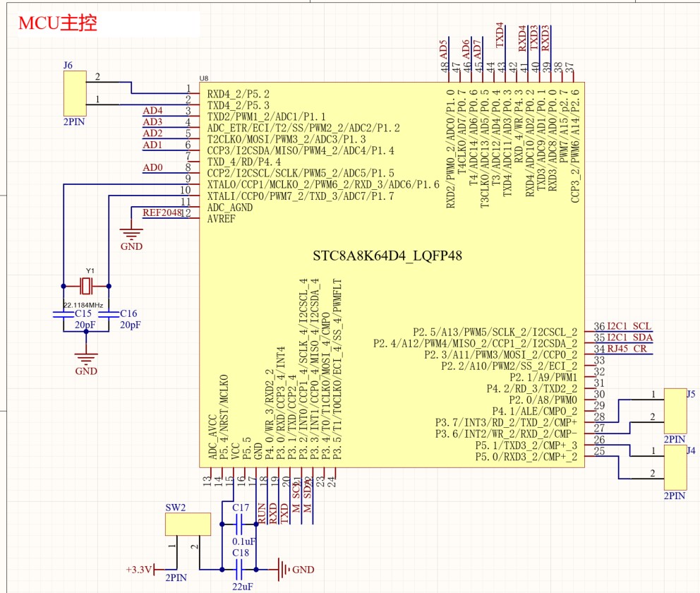700x593 pixels.
Task: Select pin name "P5.1/TXD3_2/CMP+_3"
Action: point(526,445)
